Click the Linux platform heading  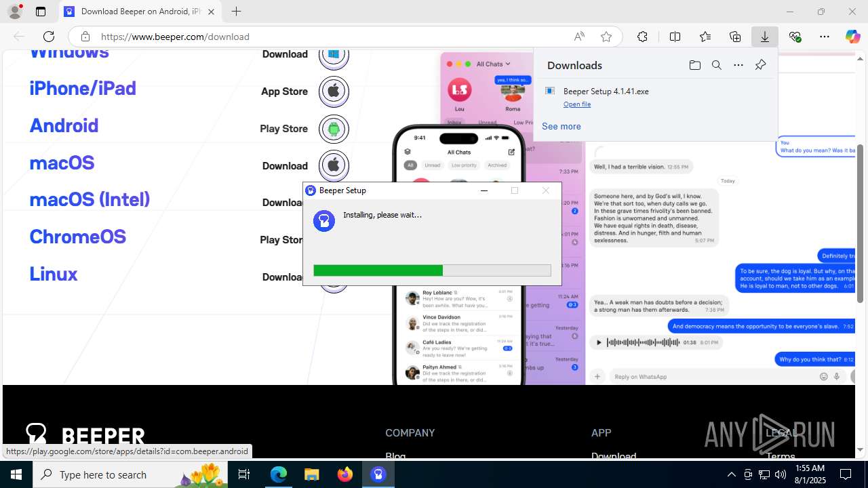54,274
